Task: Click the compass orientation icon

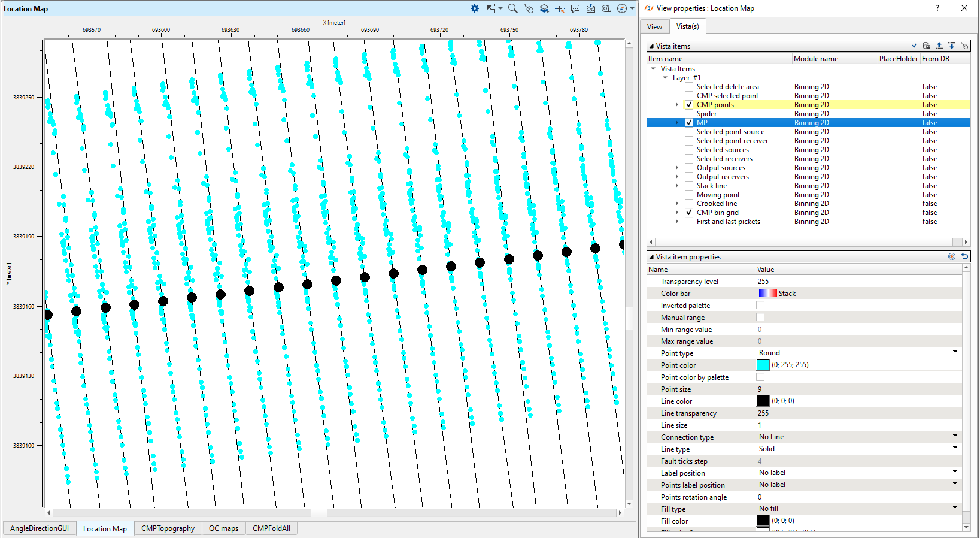Action: pyautogui.click(x=622, y=8)
